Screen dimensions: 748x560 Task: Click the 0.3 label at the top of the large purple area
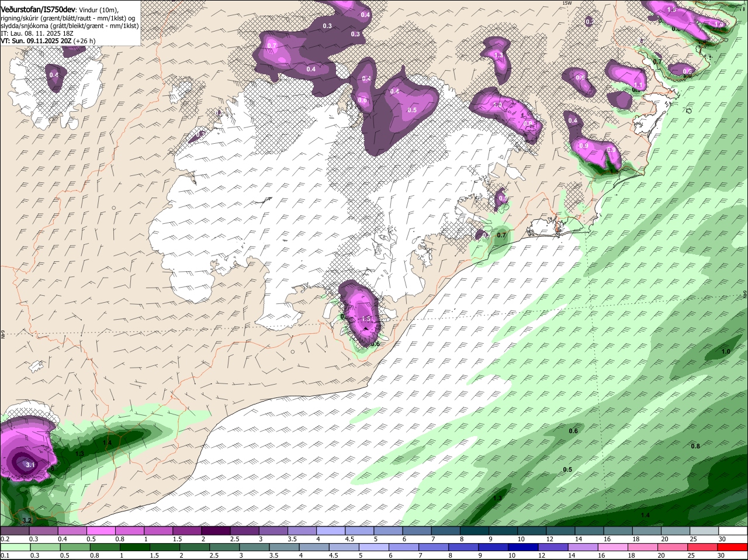(x=327, y=26)
